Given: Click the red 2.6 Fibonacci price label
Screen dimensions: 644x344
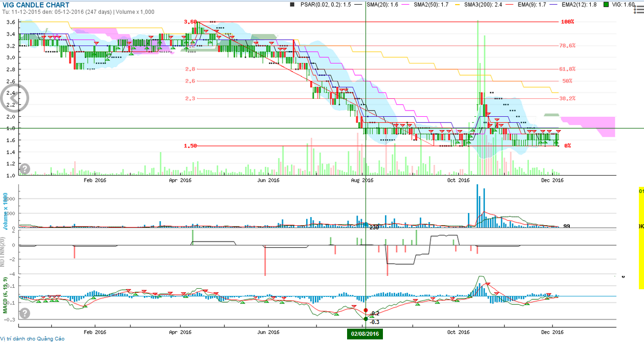Looking at the screenshot, I should pos(190,81).
